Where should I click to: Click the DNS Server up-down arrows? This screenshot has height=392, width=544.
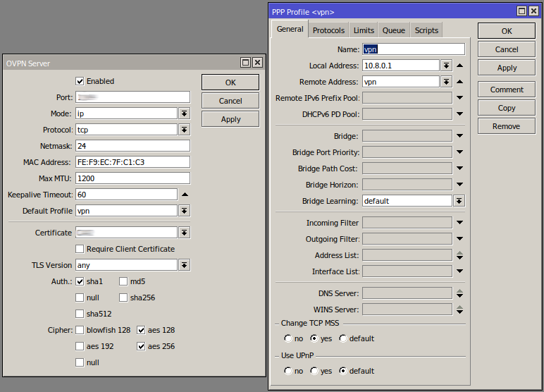click(x=459, y=293)
